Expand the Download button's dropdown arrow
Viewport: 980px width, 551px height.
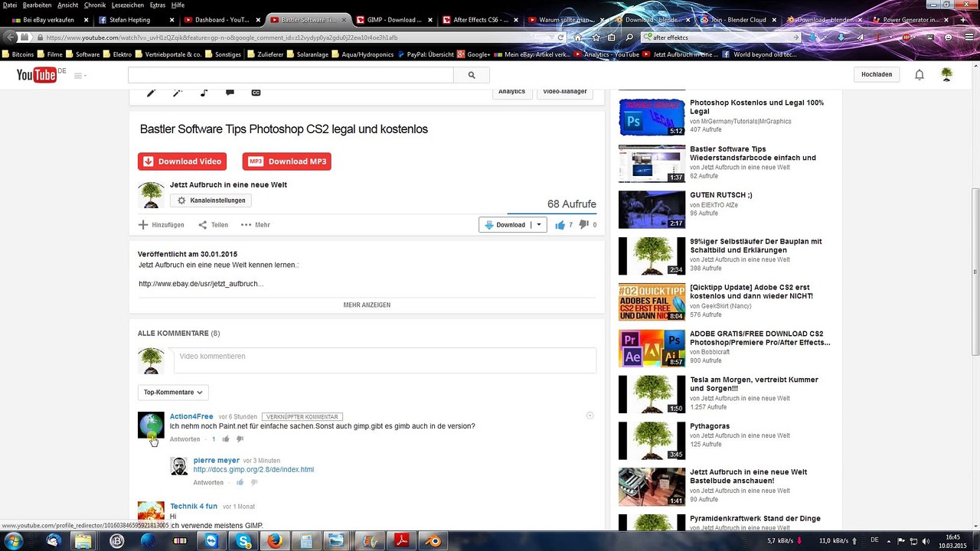point(539,225)
